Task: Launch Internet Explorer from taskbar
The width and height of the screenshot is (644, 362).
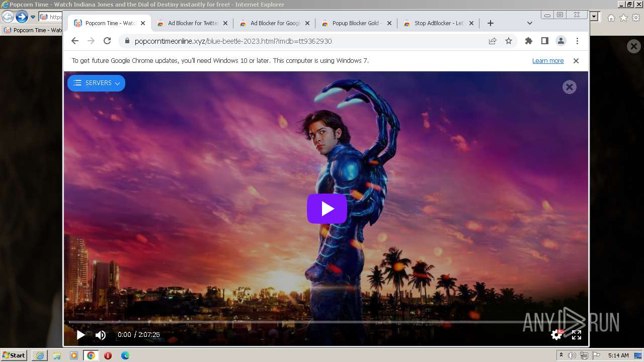Action: (x=40, y=355)
